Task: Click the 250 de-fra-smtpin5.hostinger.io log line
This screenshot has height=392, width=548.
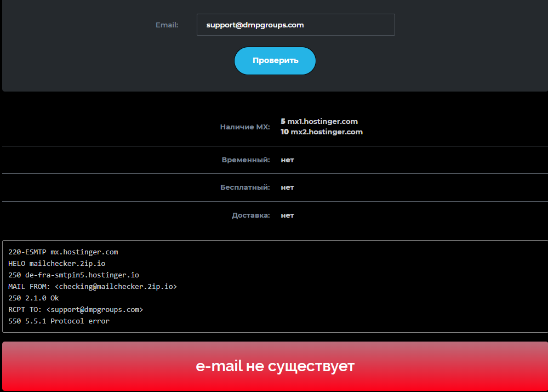Action: (x=73, y=275)
